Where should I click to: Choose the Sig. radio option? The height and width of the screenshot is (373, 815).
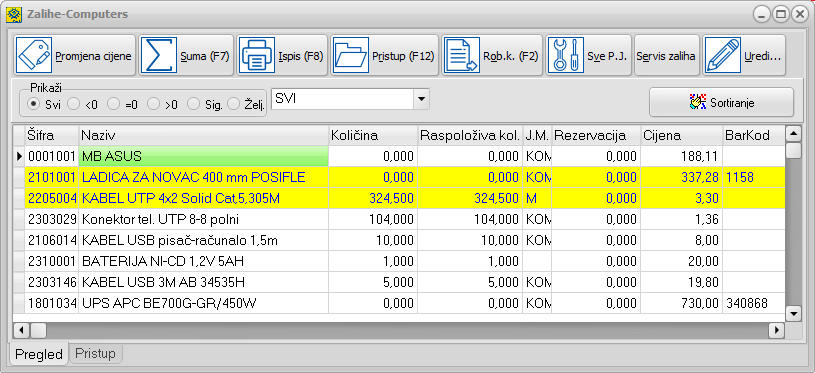193,104
